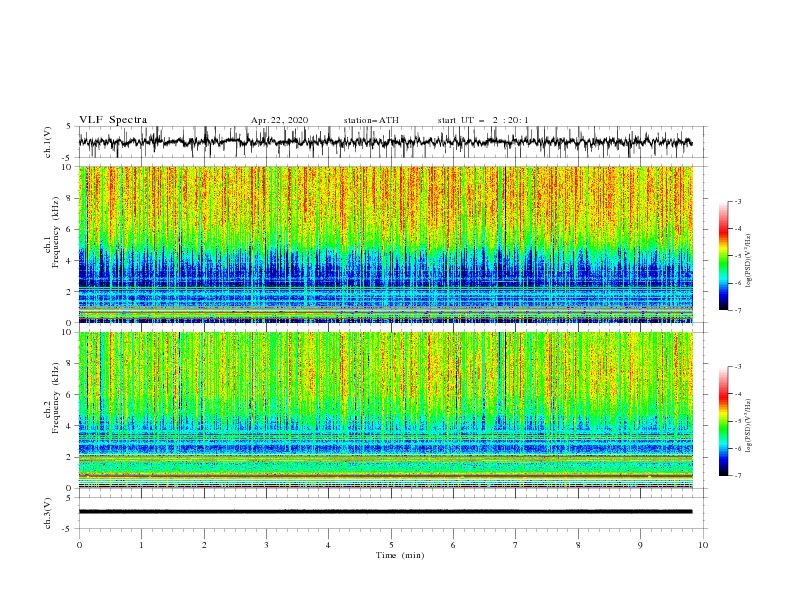Click the time axis tick label "6"
The image size is (792, 612).
tap(453, 545)
